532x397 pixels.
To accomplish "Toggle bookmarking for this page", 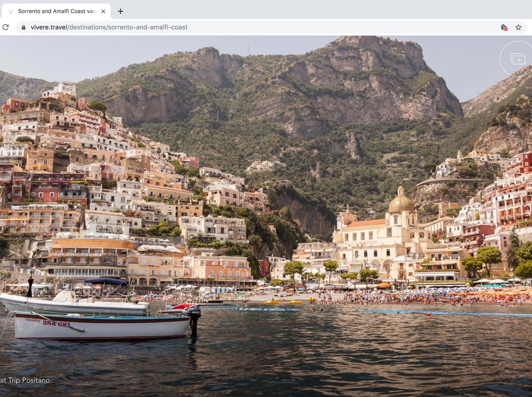I will tap(518, 27).
